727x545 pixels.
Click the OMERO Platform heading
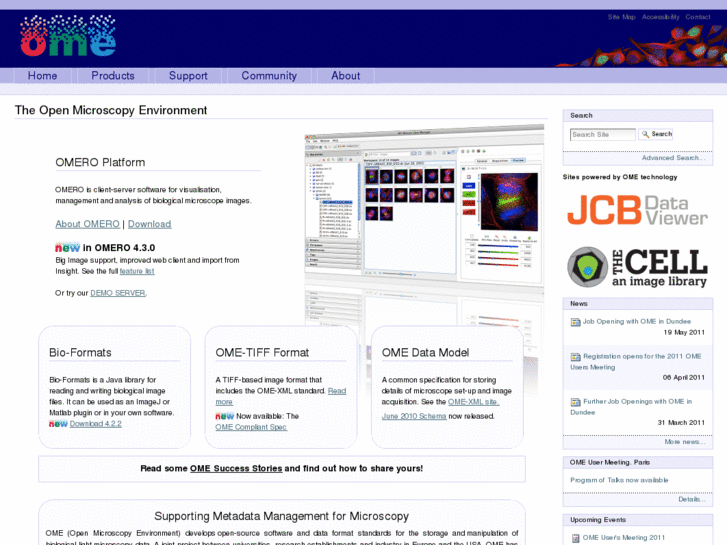coord(100,162)
